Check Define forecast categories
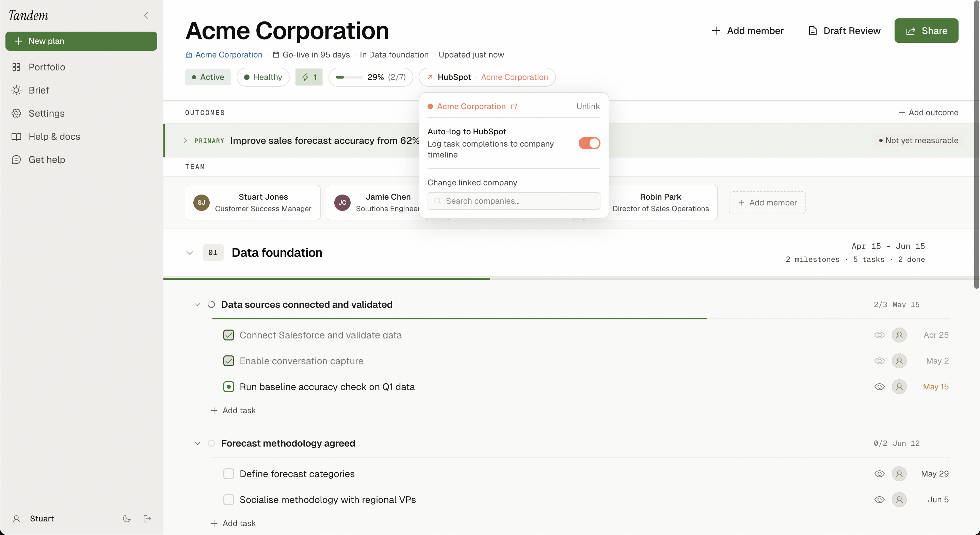This screenshot has width=980, height=535. pyautogui.click(x=228, y=474)
